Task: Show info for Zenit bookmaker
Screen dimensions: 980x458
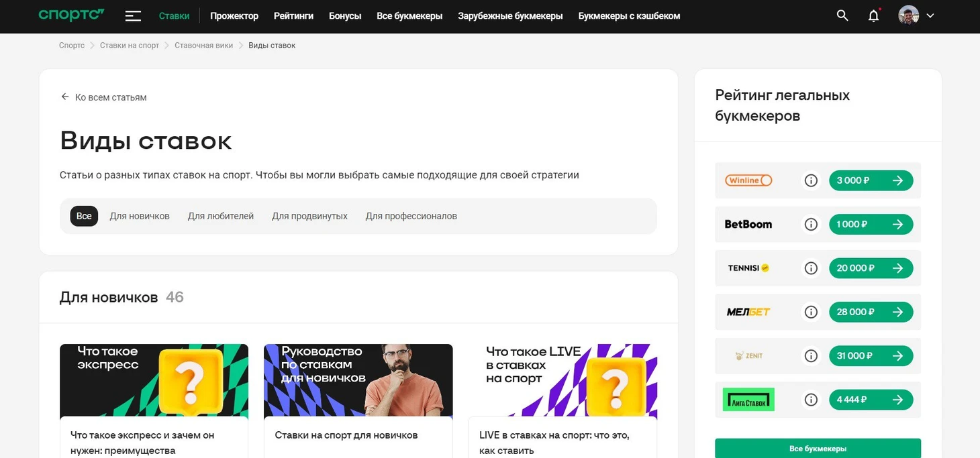Action: pyautogui.click(x=811, y=355)
